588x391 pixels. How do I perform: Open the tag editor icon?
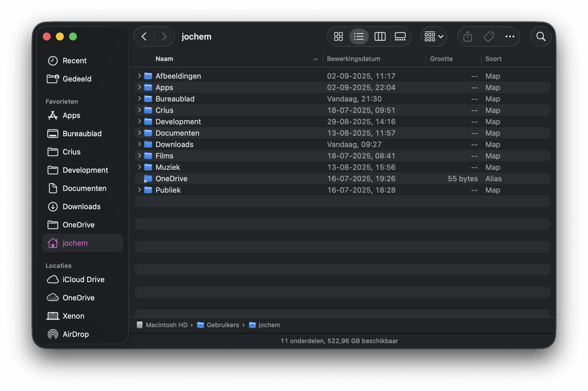(x=489, y=36)
